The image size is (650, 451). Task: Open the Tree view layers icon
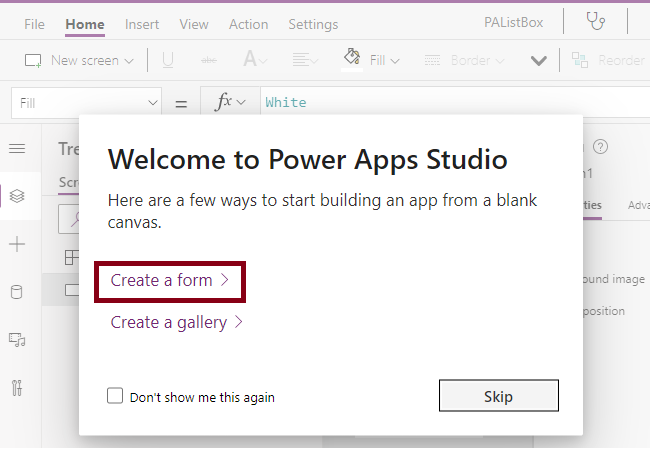(17, 196)
